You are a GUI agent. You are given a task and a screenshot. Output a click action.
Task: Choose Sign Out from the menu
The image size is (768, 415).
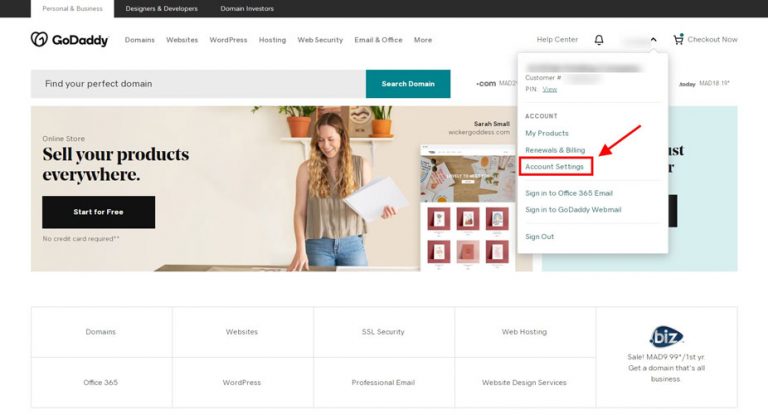540,237
